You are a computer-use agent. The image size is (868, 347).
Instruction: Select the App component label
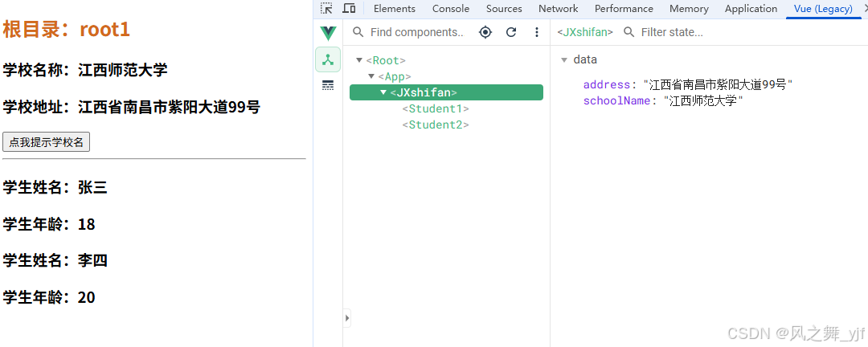click(x=395, y=76)
